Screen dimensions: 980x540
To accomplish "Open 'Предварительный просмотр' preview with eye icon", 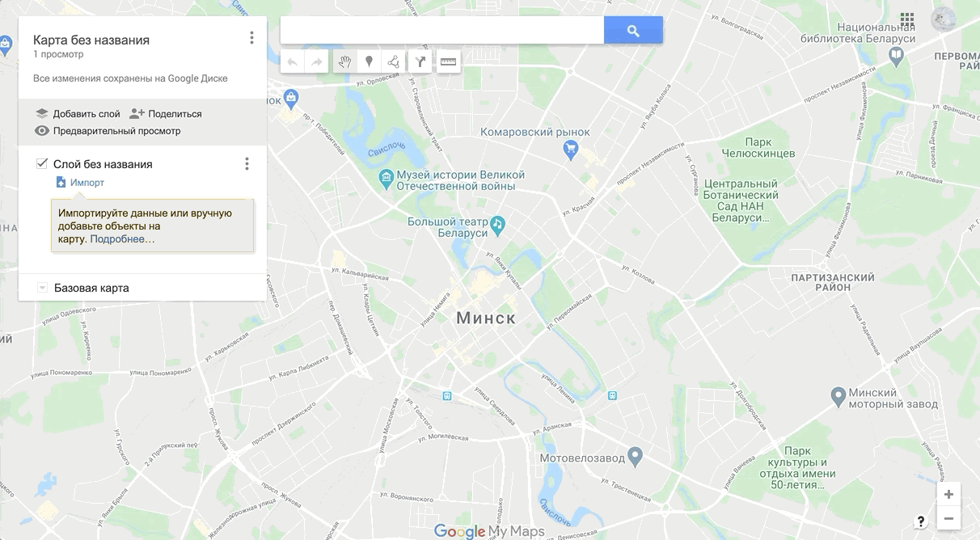I will (x=108, y=131).
